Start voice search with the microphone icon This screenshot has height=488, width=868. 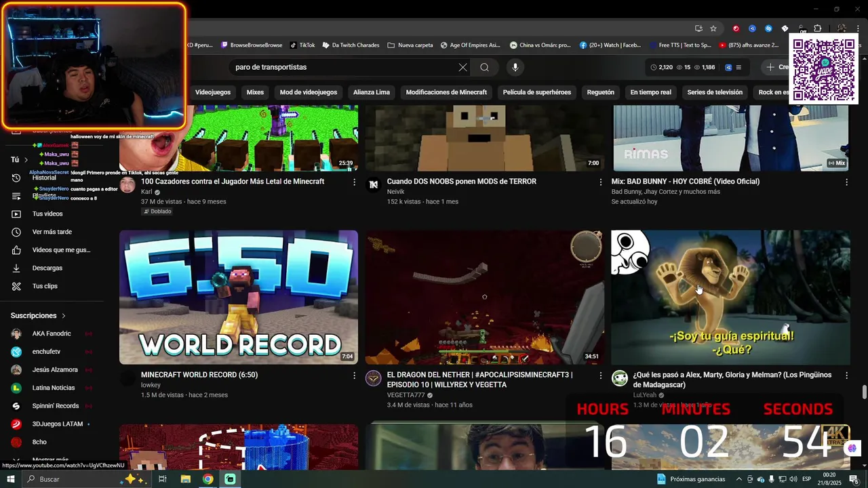pyautogui.click(x=515, y=67)
